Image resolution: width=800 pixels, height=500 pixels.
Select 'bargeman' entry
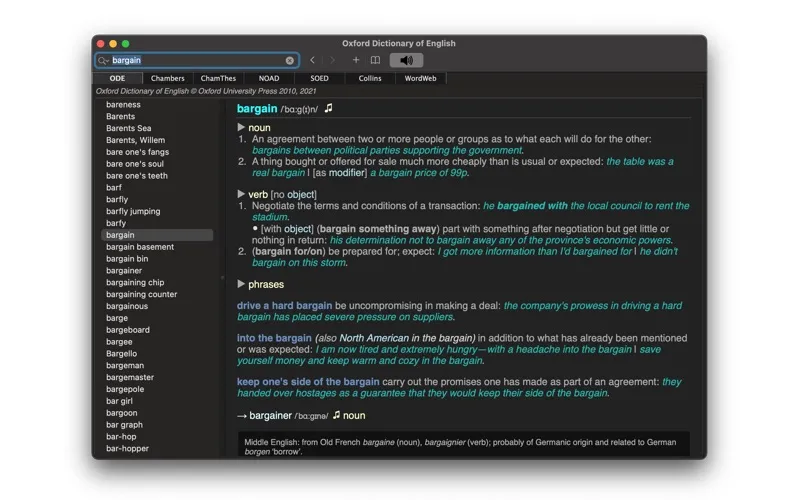pos(125,365)
